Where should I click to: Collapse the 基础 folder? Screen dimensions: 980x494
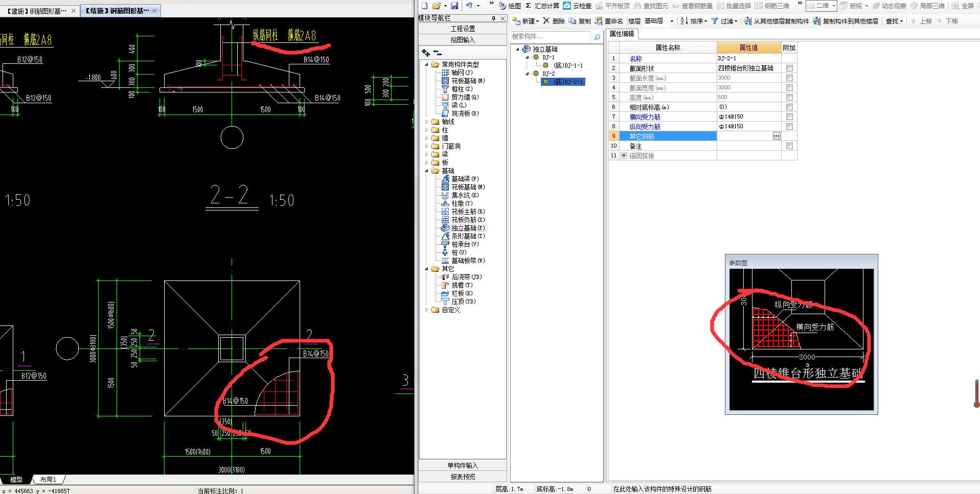[x=427, y=171]
